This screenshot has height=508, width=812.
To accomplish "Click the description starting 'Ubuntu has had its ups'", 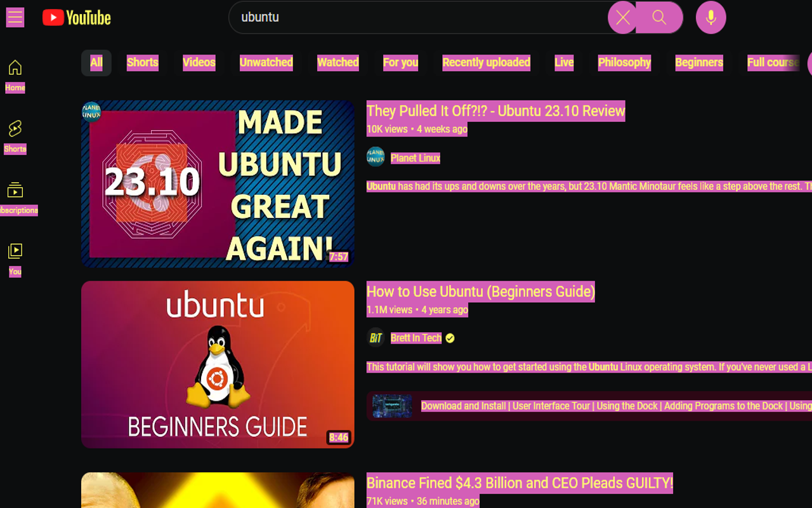I will tap(589, 187).
